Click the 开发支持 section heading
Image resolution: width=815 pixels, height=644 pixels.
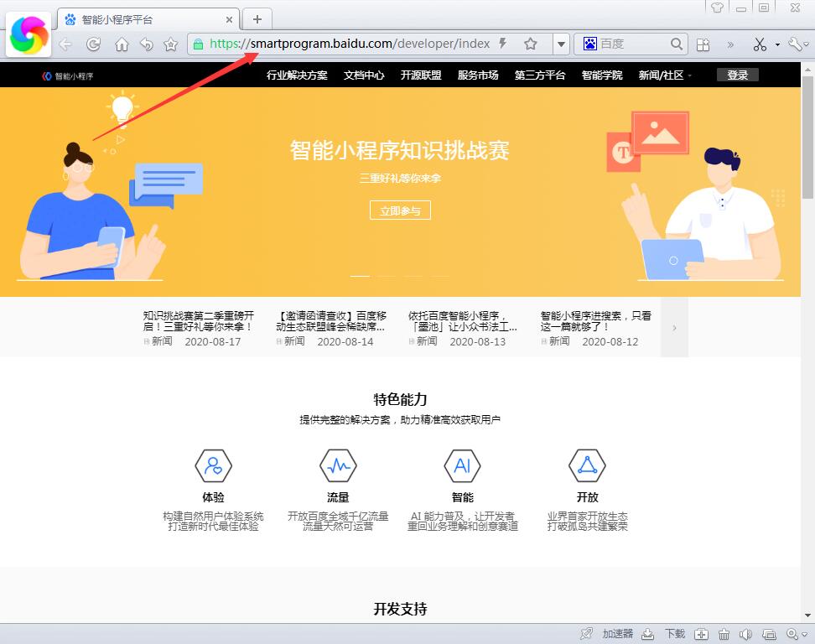[400, 609]
